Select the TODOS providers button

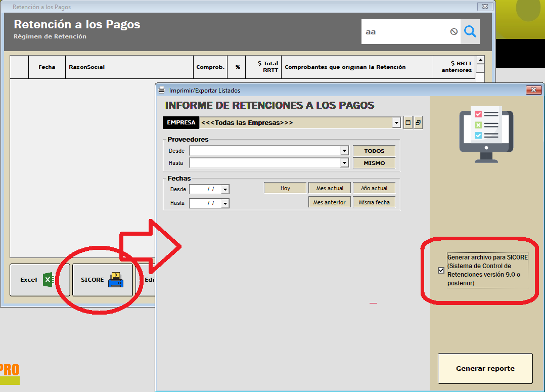point(374,151)
